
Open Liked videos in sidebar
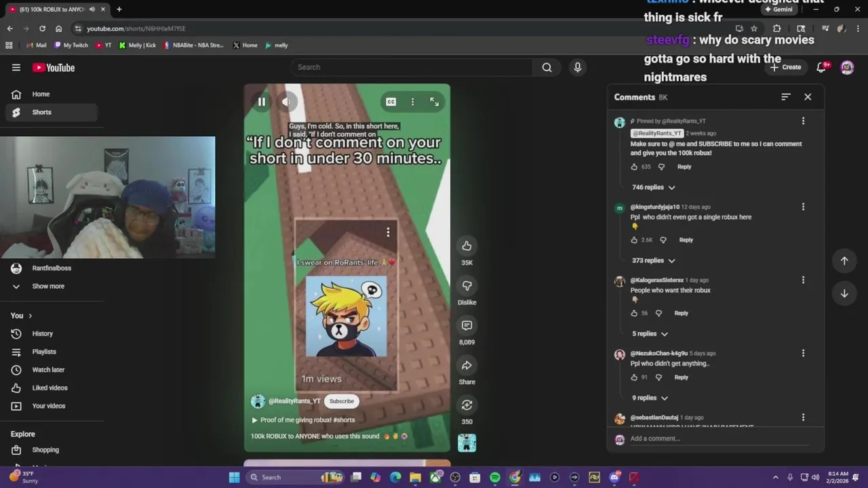tap(53, 388)
